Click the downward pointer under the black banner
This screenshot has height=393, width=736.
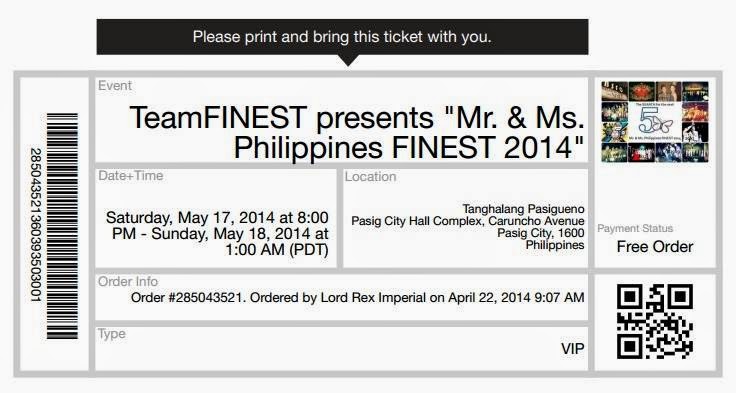point(347,61)
